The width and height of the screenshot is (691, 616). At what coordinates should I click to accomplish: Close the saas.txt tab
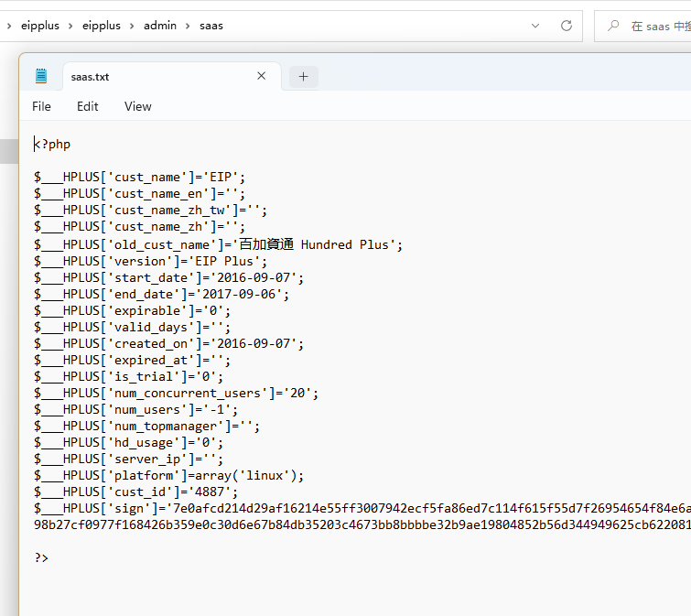262,76
